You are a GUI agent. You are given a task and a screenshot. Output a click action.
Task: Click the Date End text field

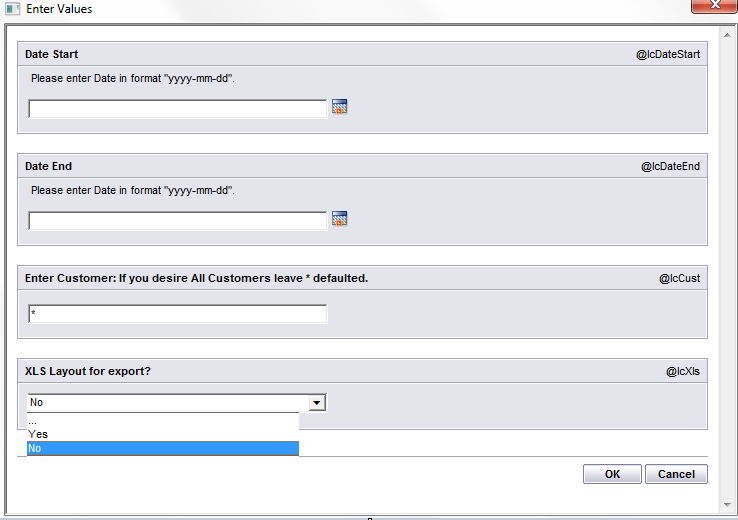point(177,221)
